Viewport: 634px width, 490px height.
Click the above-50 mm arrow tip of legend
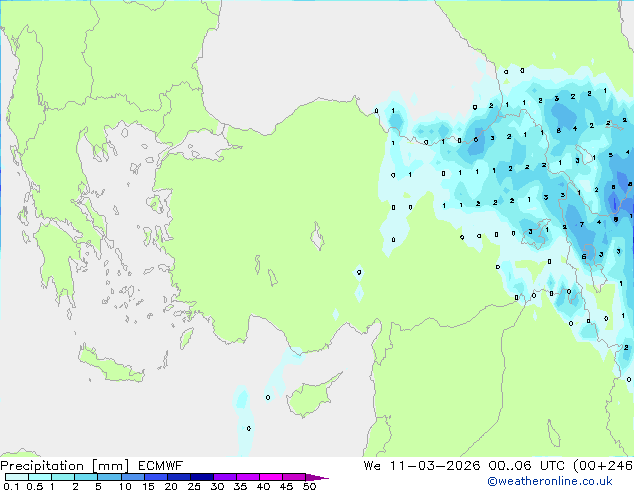coord(317,478)
